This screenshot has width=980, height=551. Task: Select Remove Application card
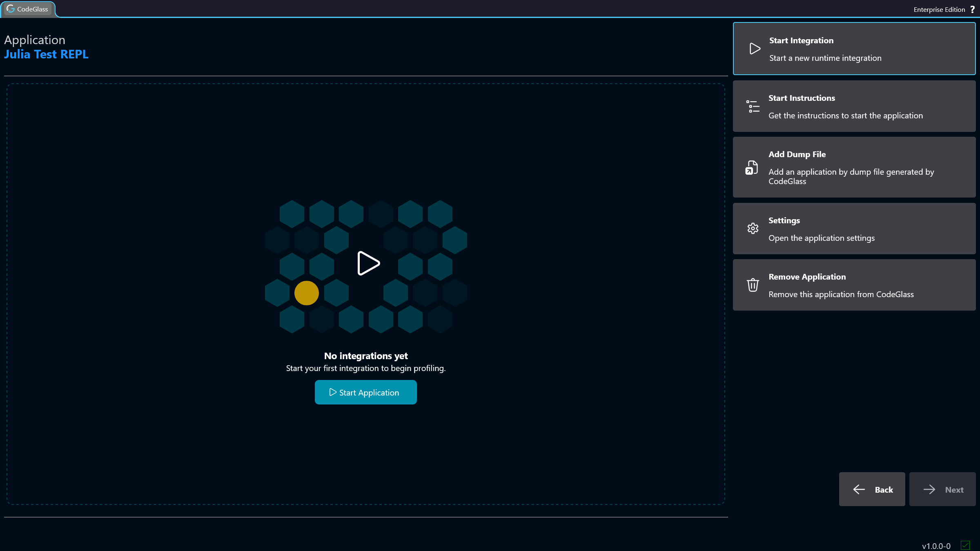point(854,285)
